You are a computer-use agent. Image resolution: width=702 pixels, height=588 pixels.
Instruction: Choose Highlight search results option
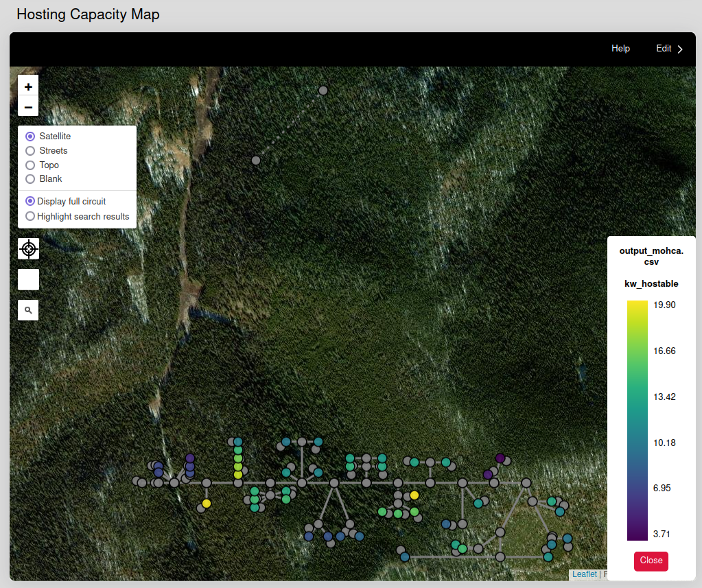tap(30, 216)
